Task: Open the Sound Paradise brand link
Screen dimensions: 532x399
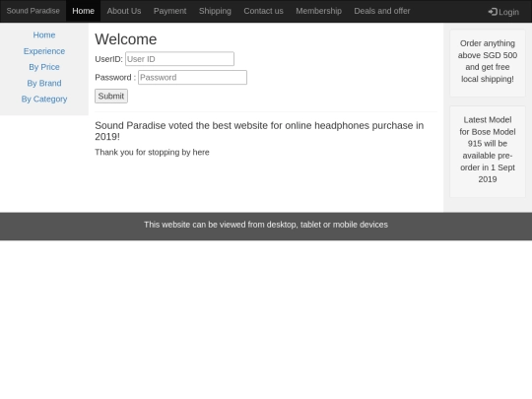Action: [x=33, y=11]
